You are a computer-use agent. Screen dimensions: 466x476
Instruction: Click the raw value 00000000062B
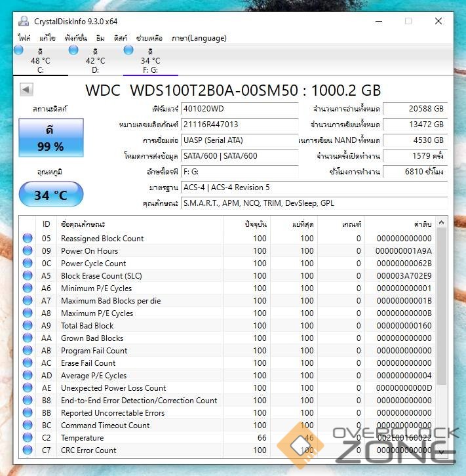(404, 263)
